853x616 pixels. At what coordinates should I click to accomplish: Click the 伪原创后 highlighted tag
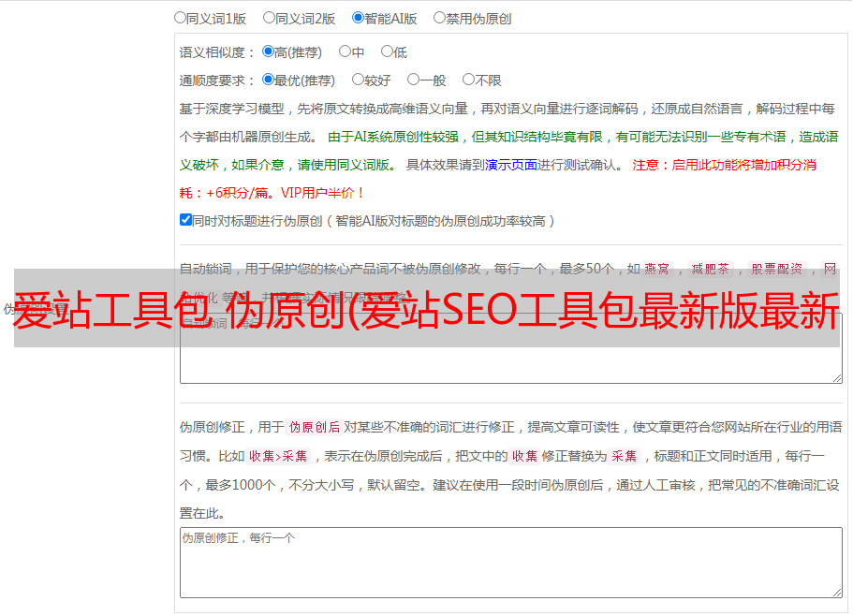[x=315, y=427]
